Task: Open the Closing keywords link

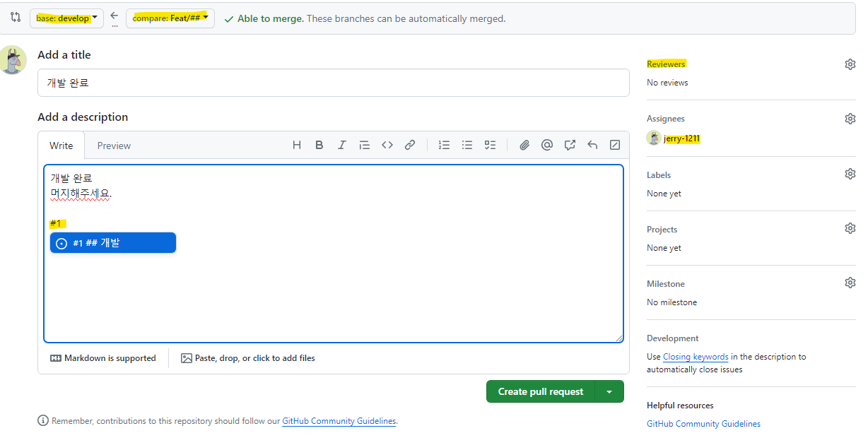Action: pyautogui.click(x=696, y=357)
